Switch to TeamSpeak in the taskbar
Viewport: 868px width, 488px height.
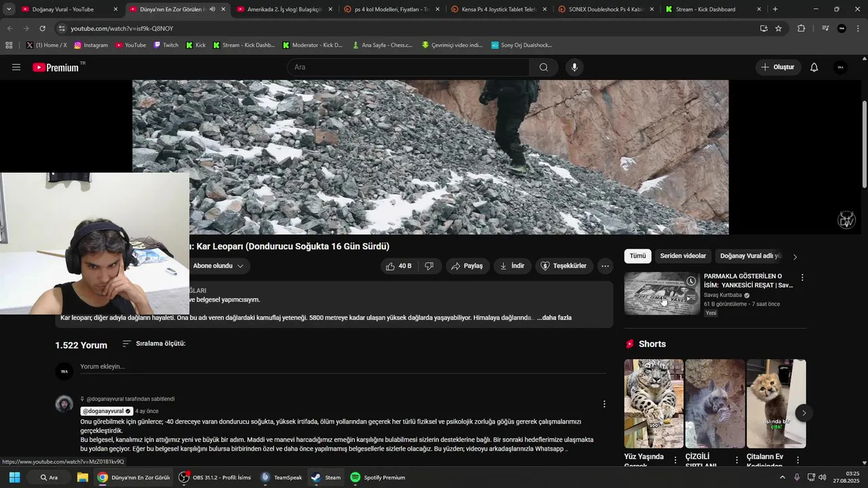click(x=281, y=477)
